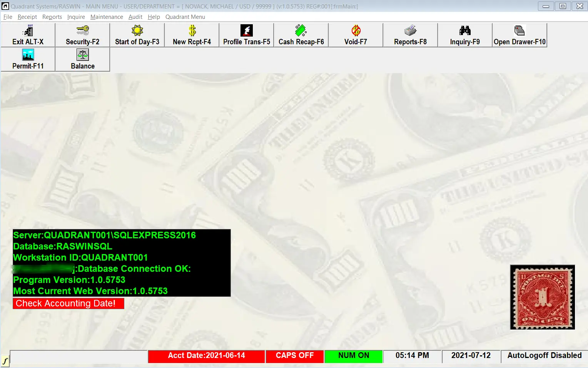This screenshot has width=588, height=368.
Task: Click the application icon in title bar
Action: click(x=5, y=6)
